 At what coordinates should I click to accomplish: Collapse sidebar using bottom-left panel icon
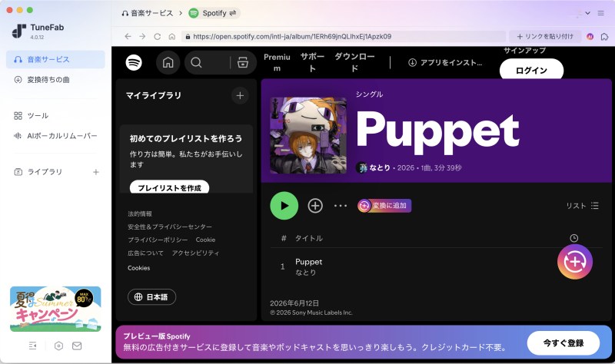(32, 346)
